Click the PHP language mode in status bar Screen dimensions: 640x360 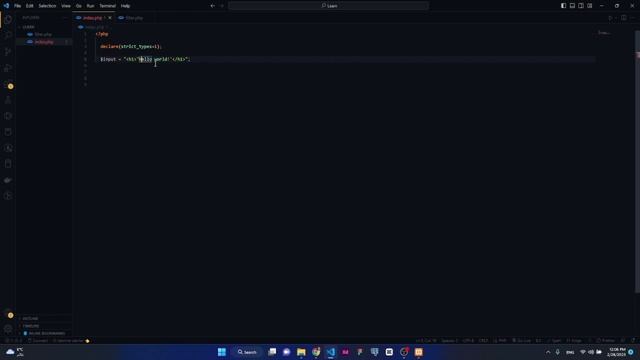point(500,340)
